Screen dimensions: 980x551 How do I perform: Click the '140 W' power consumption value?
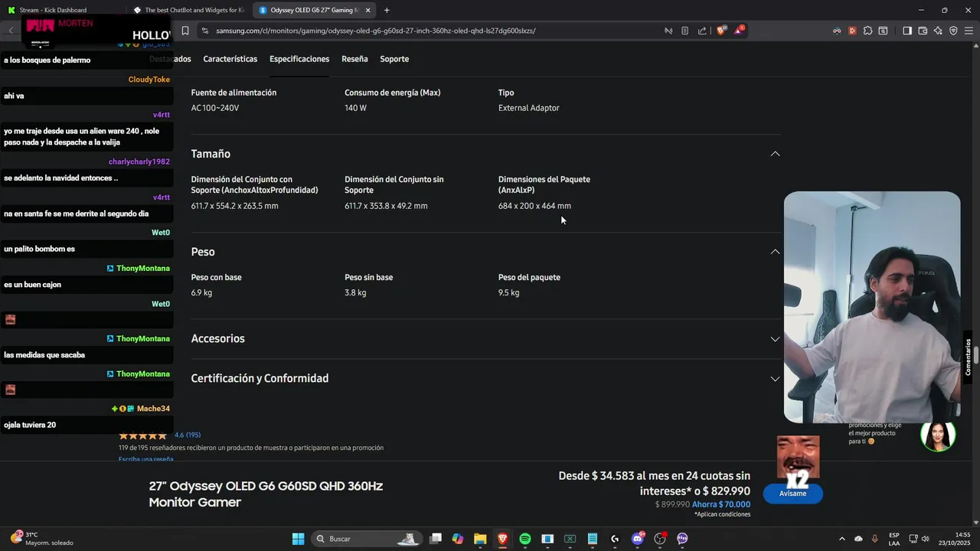tap(355, 108)
